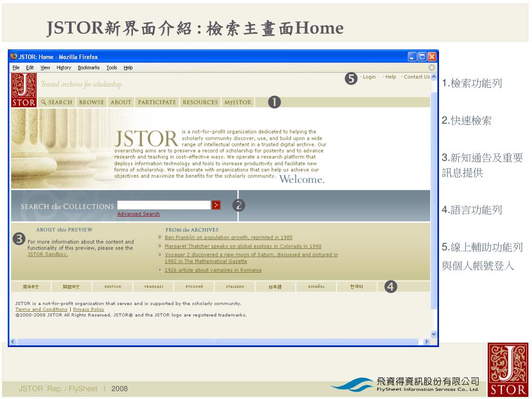This screenshot has height=399, width=532.
Task: Select the BROWSE navigation tab
Action: tap(91, 102)
